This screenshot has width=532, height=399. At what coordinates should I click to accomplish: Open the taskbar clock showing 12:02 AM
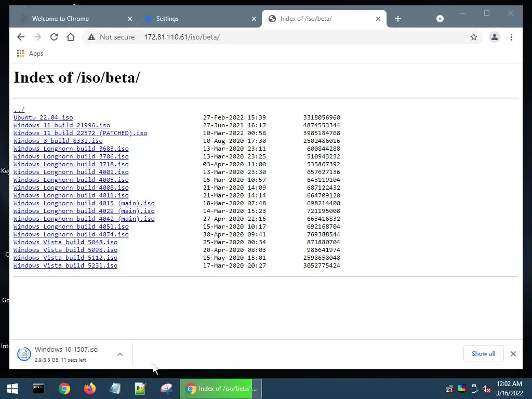[x=509, y=389]
